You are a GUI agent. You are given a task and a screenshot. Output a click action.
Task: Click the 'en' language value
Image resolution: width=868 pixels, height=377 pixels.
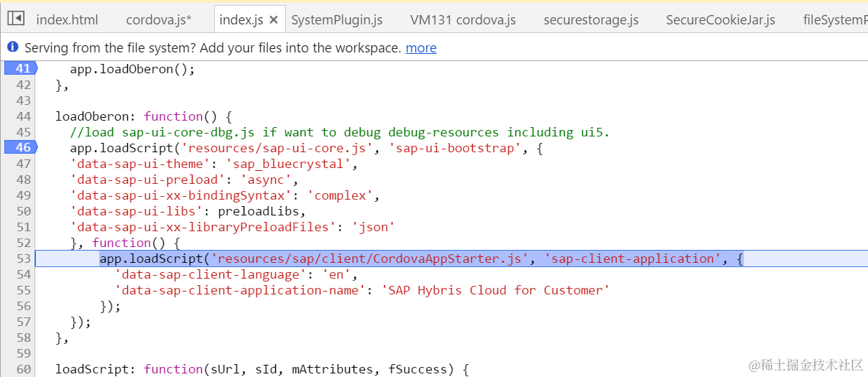pyautogui.click(x=336, y=274)
